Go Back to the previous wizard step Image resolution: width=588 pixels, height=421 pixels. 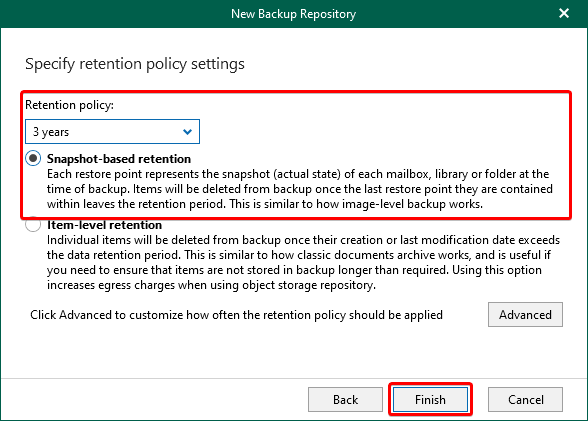coord(345,400)
